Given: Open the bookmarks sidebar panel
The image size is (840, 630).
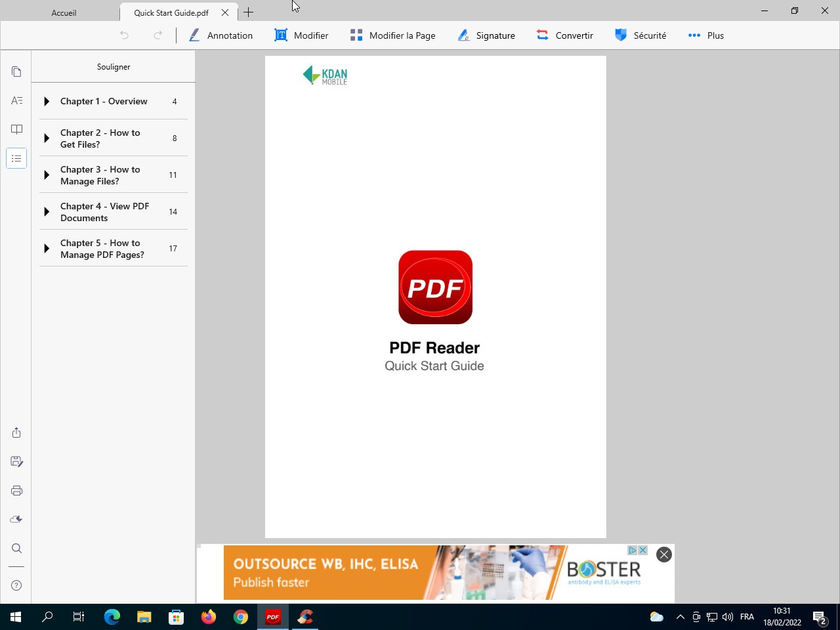Looking at the screenshot, I should 16,129.
